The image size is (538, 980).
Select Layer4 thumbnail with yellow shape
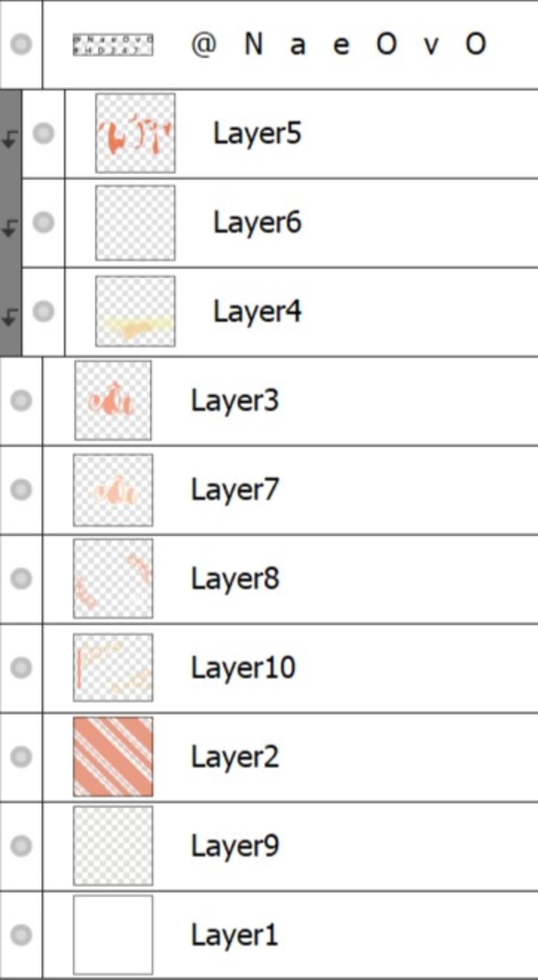pos(136,311)
